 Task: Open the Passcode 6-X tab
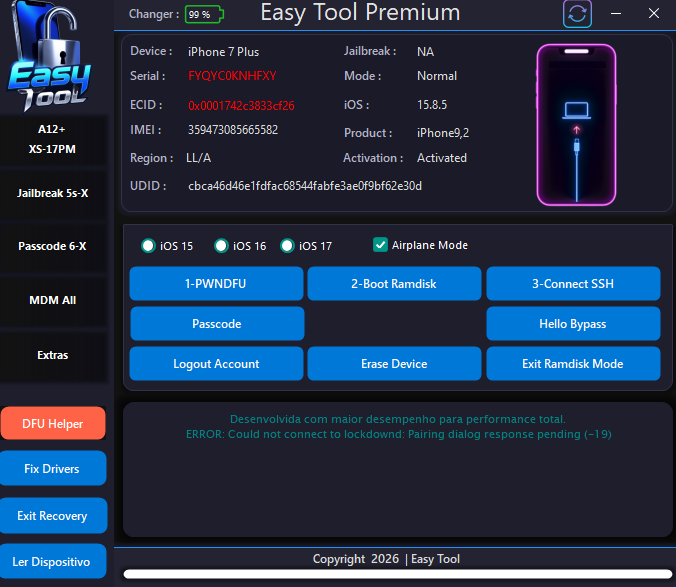[53, 246]
